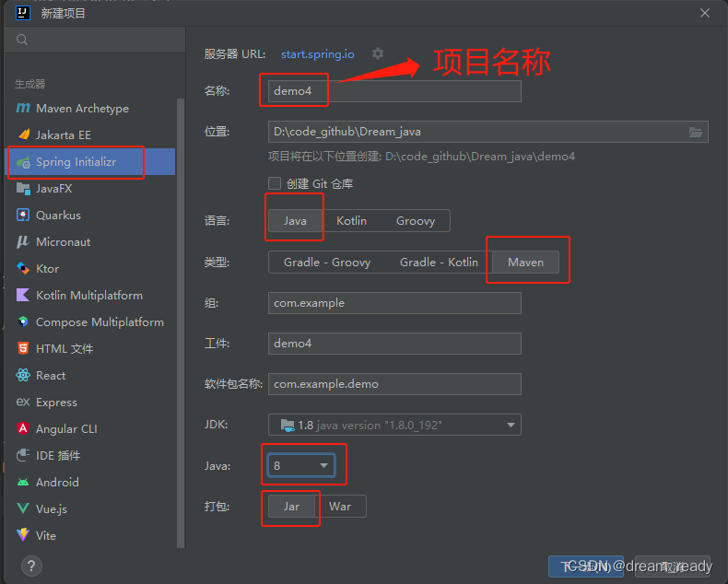The width and height of the screenshot is (728, 584).
Task: Click the Maven Archetype icon
Action: click(23, 108)
